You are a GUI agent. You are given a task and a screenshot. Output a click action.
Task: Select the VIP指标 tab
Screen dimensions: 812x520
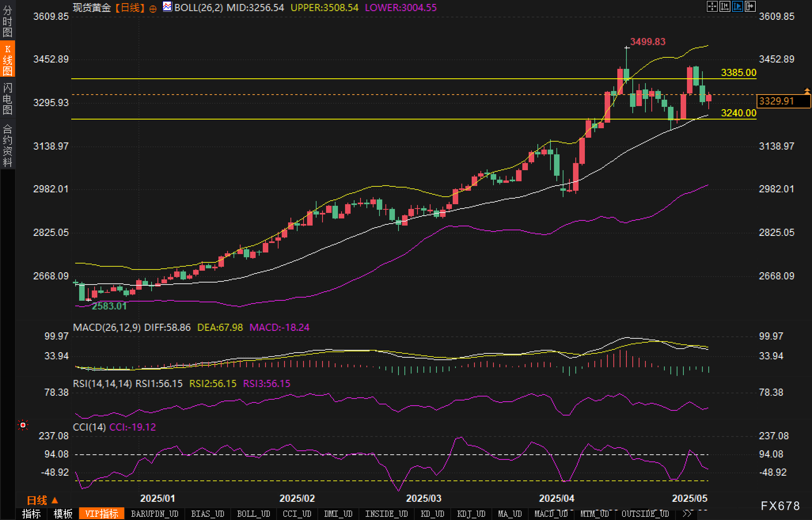(x=102, y=514)
